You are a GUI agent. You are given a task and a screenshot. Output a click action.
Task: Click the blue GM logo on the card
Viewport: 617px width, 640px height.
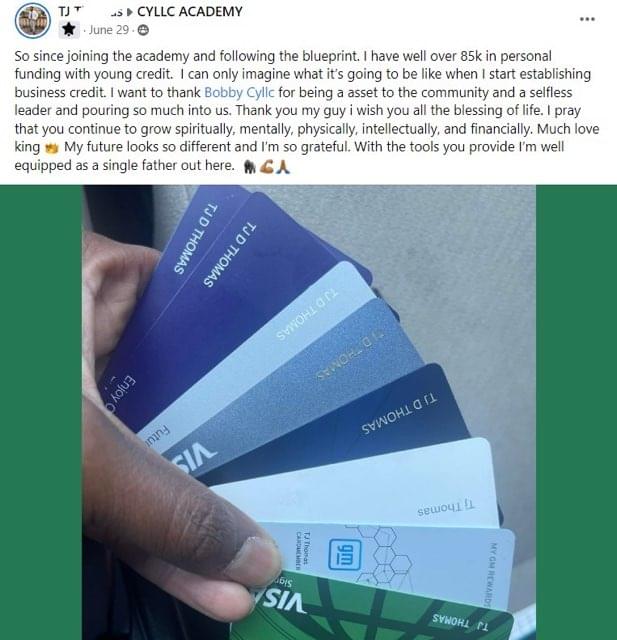345,554
